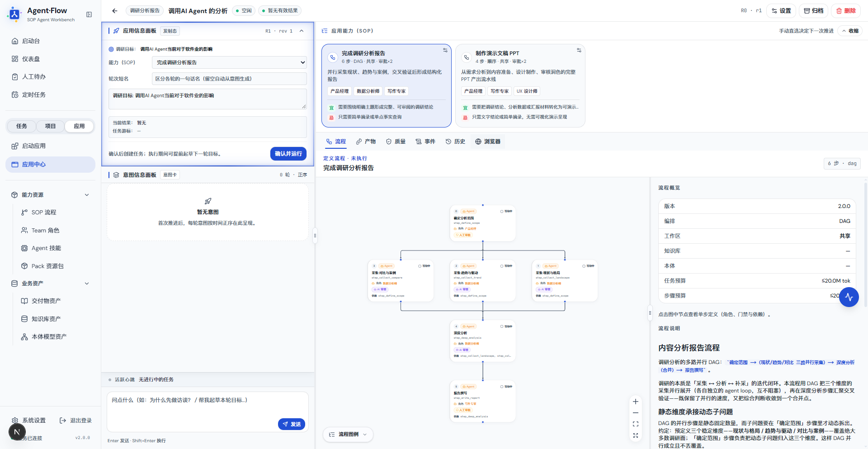Viewport: 868px width, 449px height.
Task: Open options icon on 完成调研分析报告 card
Action: coord(445,50)
